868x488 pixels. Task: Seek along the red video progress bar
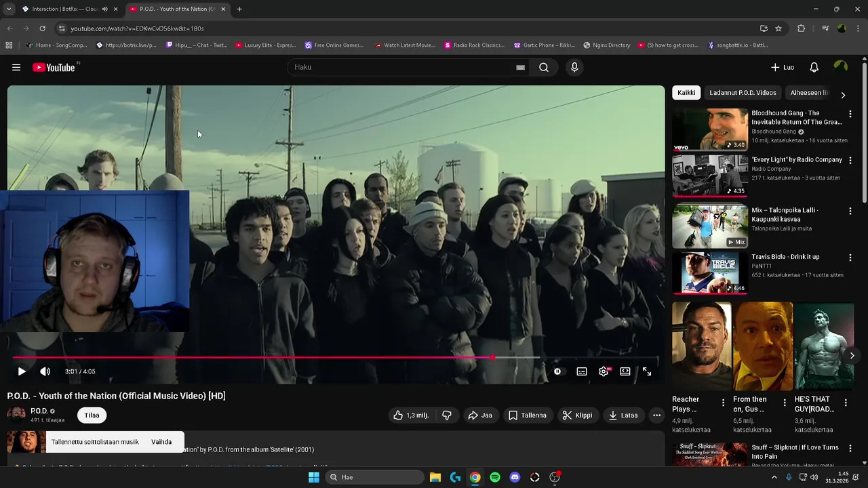click(336, 357)
